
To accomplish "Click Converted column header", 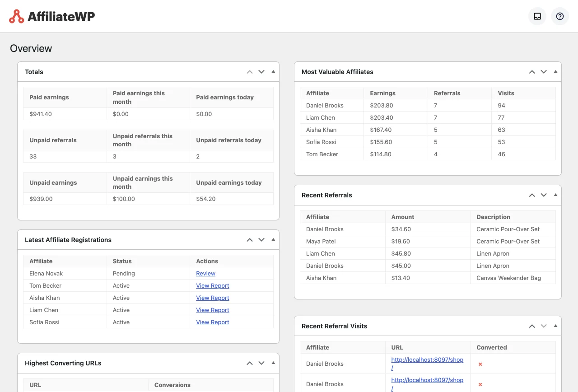I will click(x=492, y=347).
